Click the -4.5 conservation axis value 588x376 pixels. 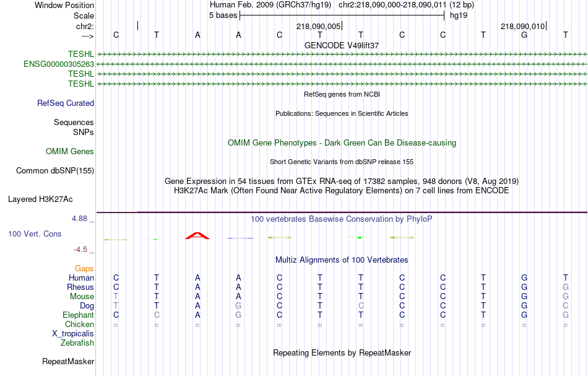pyautogui.click(x=80, y=250)
